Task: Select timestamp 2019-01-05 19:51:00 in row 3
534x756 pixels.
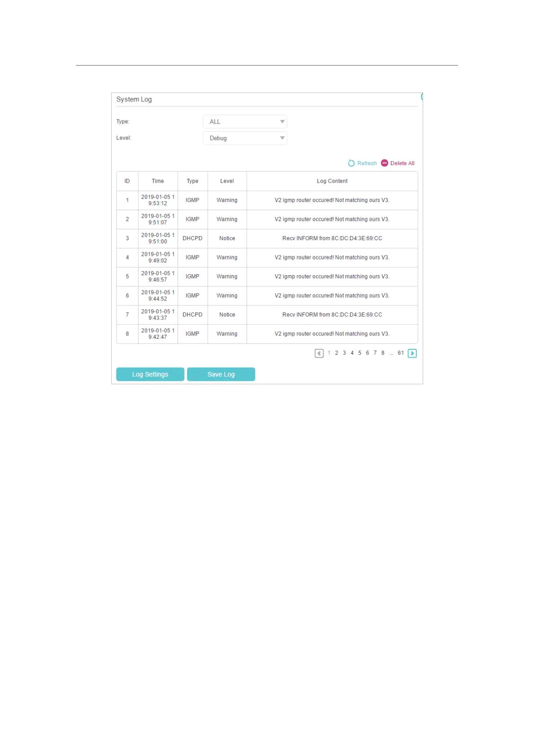Action: tap(158, 238)
